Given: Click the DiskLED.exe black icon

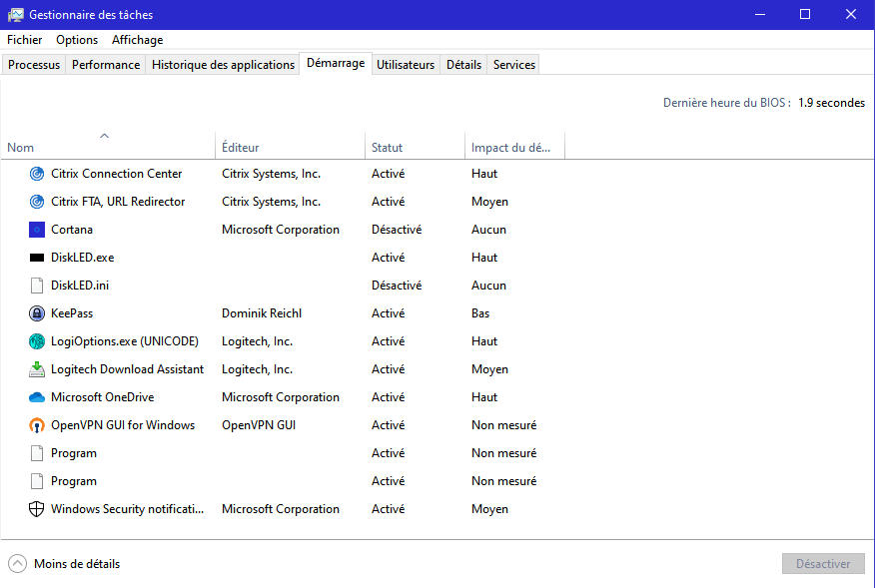Looking at the screenshot, I should click(x=37, y=258).
